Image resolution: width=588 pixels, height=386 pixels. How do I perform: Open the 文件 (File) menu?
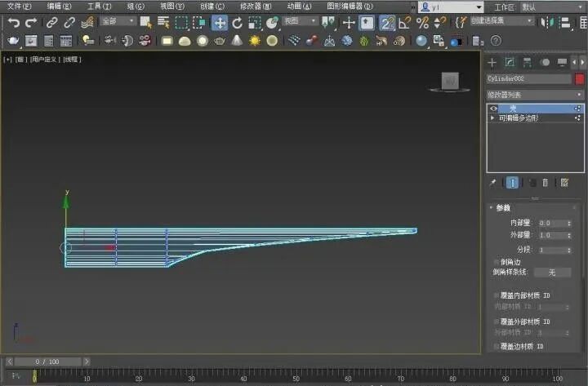point(20,7)
